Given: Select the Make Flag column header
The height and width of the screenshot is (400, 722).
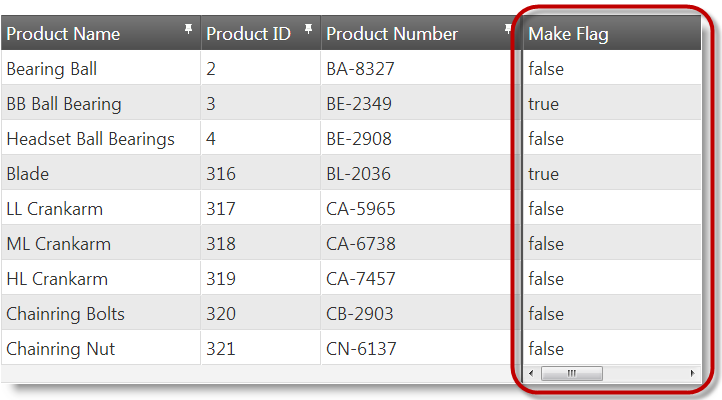Looking at the screenshot, I should point(568,34).
